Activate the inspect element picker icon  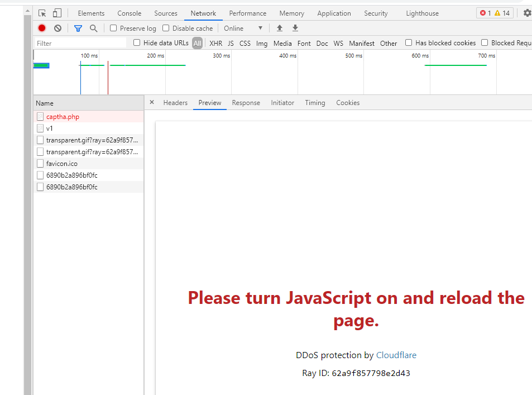click(x=42, y=13)
